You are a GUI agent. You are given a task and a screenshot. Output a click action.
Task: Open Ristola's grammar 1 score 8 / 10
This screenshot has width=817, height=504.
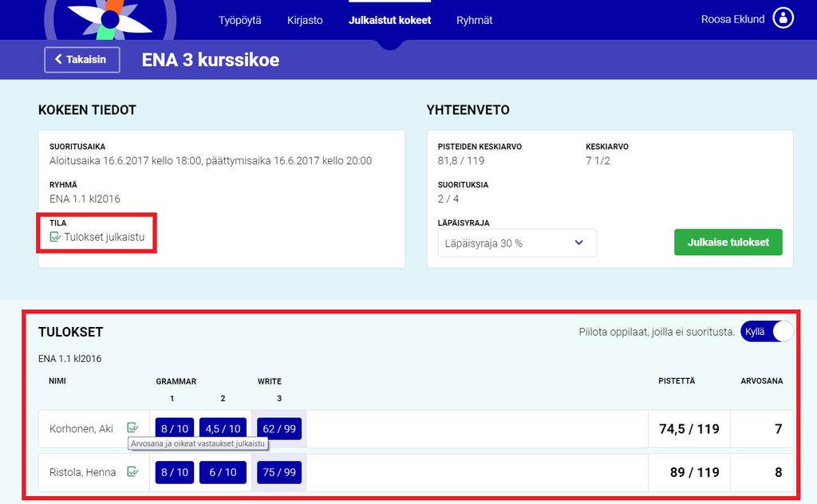175,472
